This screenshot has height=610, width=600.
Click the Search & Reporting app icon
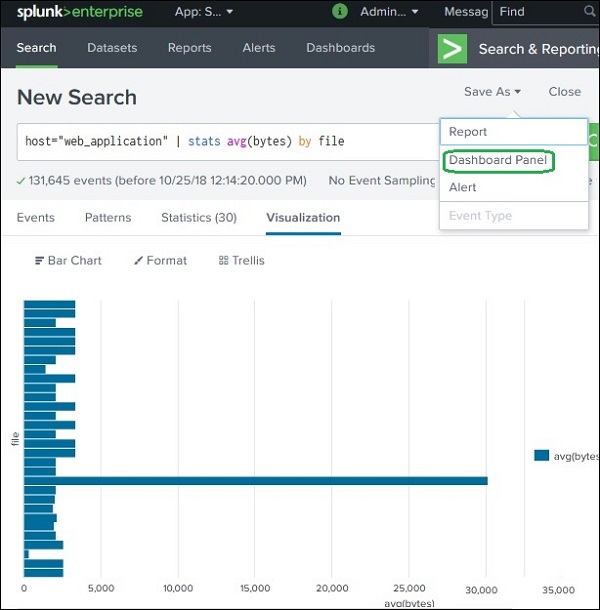pos(453,48)
